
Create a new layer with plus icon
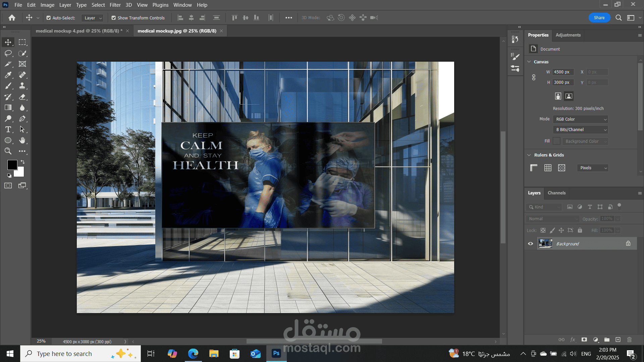click(618, 340)
